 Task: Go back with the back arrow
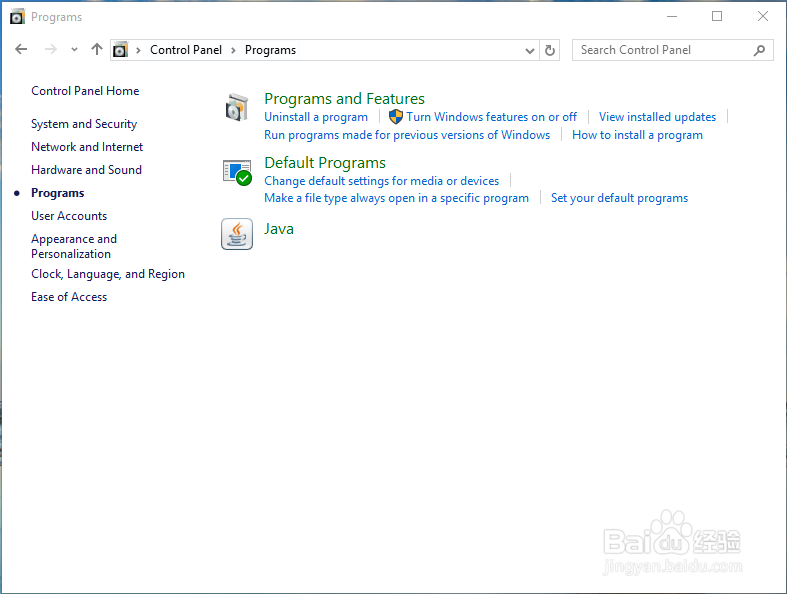(x=21, y=49)
